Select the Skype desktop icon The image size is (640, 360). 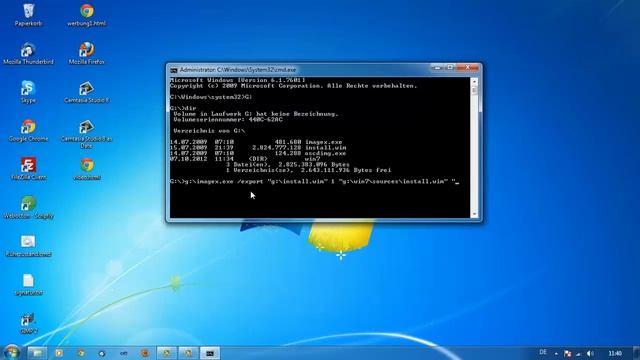pos(28,92)
